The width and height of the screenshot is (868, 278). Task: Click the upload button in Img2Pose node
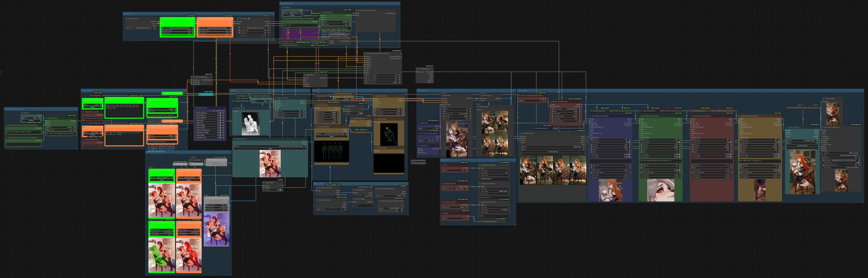(x=270, y=149)
